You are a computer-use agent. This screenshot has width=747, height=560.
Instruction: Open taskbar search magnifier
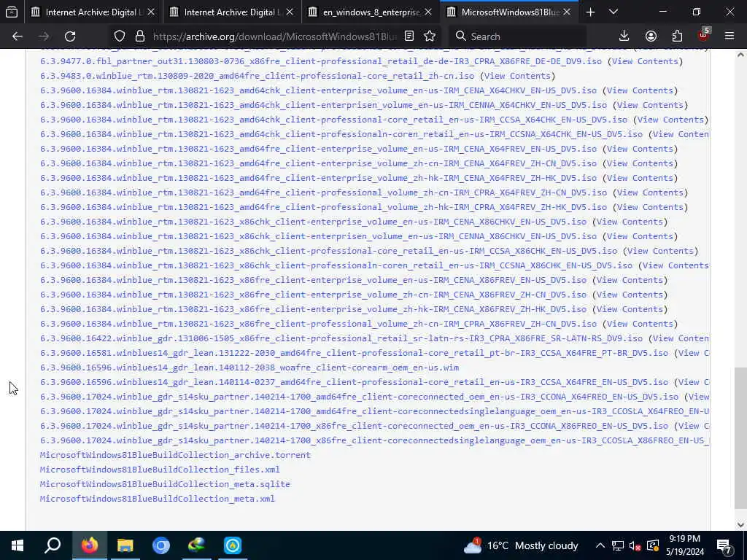[x=53, y=545]
